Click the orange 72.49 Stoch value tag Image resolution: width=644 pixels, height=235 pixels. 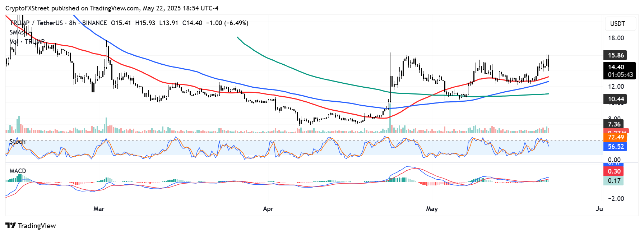pyautogui.click(x=615, y=137)
